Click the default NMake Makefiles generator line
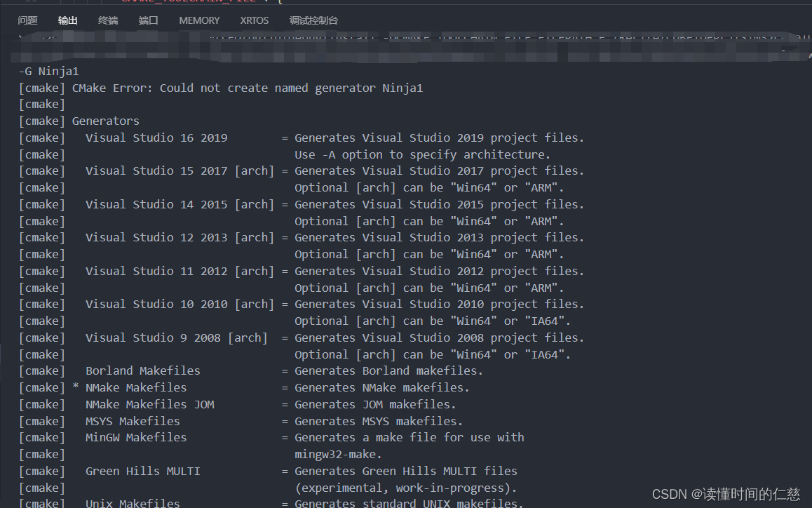Image resolution: width=812 pixels, height=508 pixels. point(136,387)
